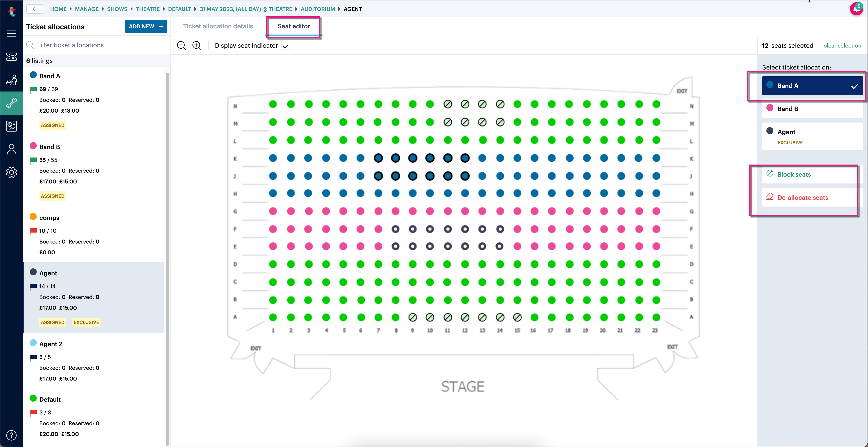Go to SHOWS breadcrumb
868x447 pixels.
117,9
